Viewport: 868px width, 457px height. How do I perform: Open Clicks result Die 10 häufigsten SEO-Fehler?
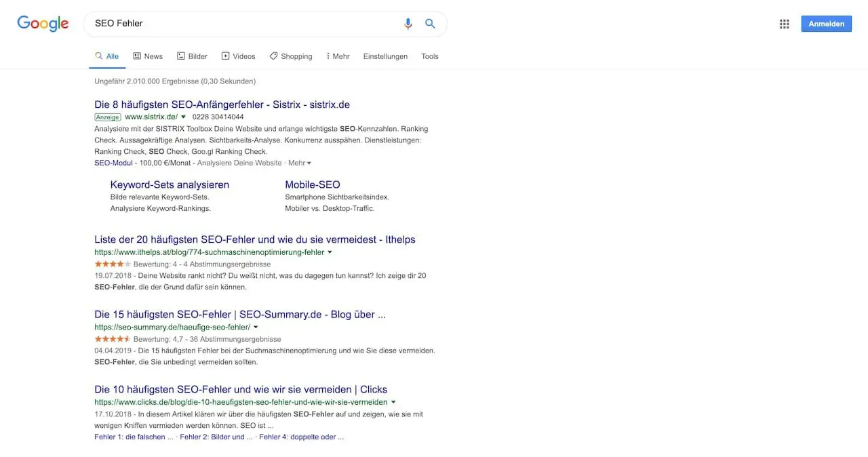tap(241, 389)
